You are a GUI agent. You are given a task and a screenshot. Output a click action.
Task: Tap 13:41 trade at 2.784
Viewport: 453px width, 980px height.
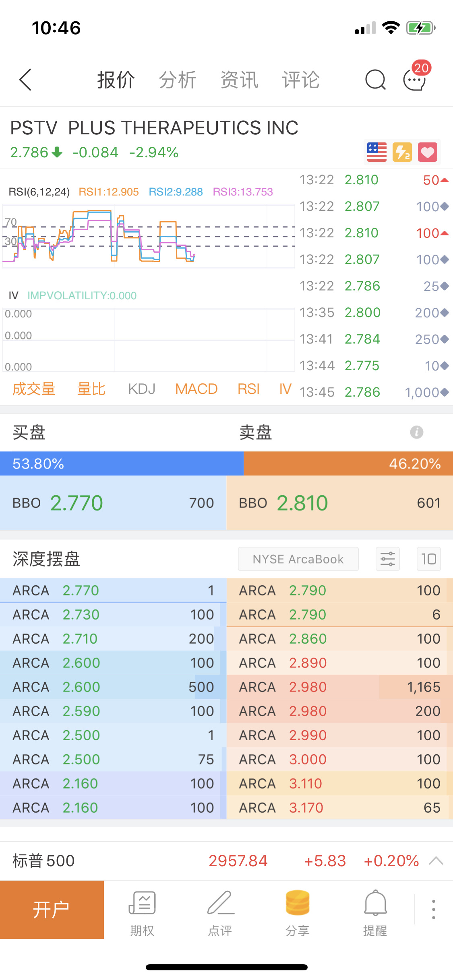coord(374,339)
